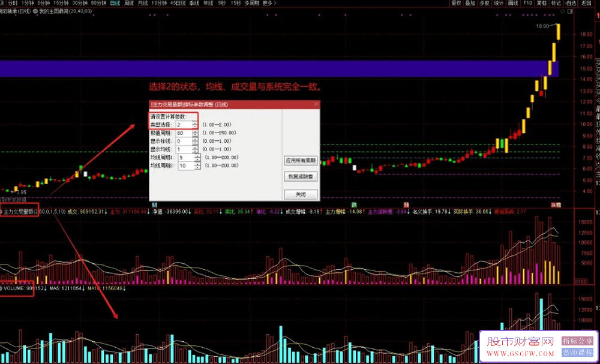Open the 多周期 multi-period view
Viewport: 600px width, 364px height.
251,3
